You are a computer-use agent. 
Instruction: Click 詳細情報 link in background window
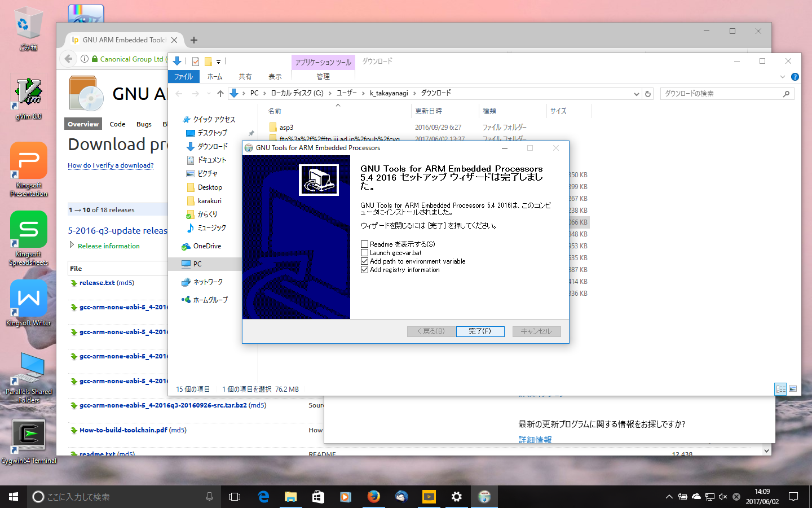535,440
